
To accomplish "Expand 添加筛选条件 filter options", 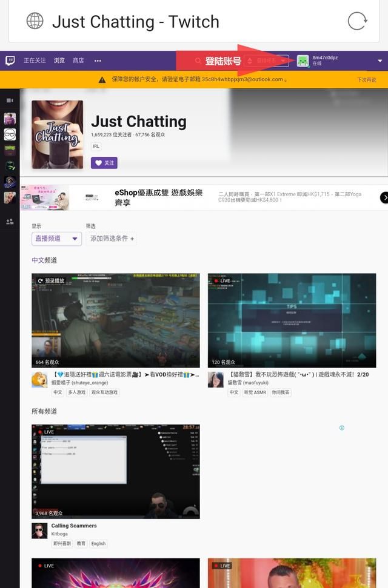I will coord(112,239).
